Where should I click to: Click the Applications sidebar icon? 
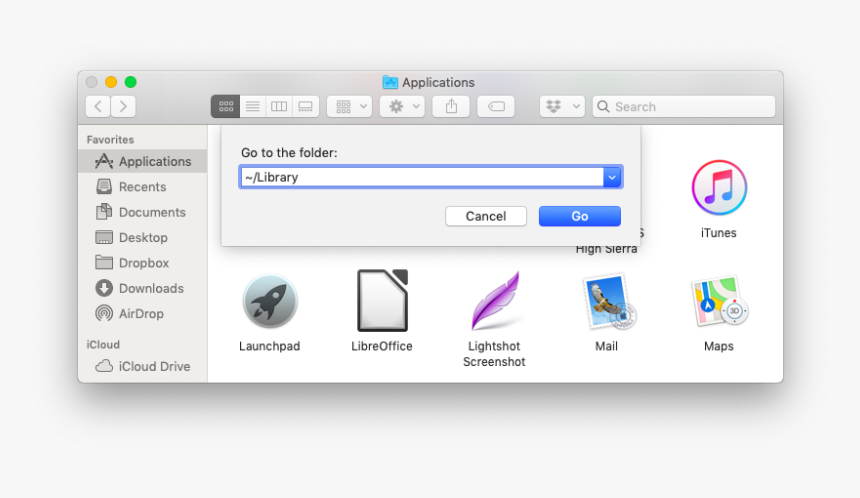point(104,161)
